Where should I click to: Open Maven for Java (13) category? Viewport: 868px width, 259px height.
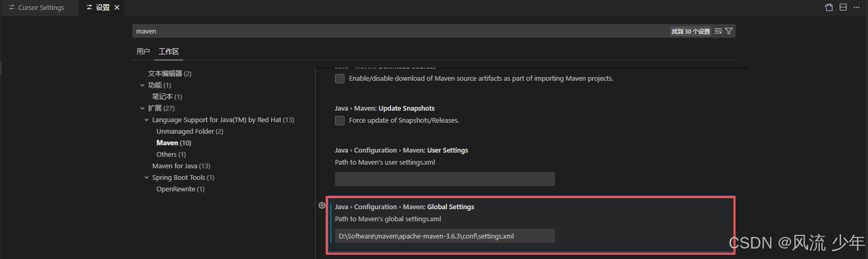coord(181,166)
